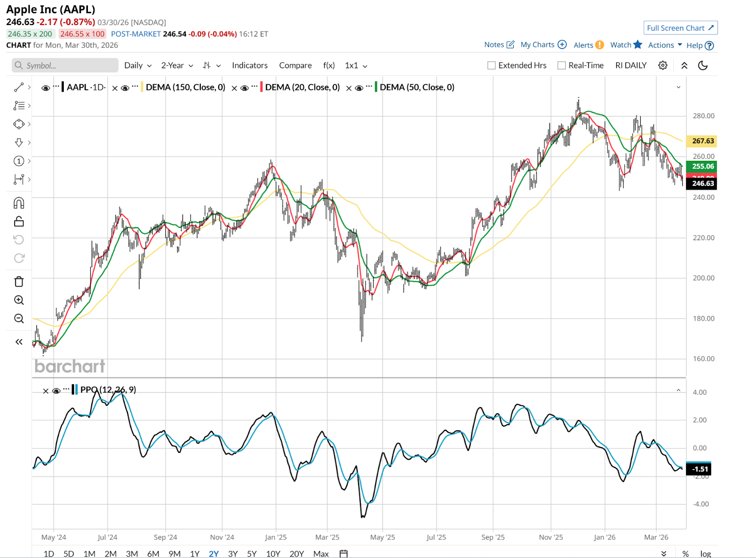The height and width of the screenshot is (558, 756).
Task: Collapse the drawing toolbar with double arrows
Action: (x=19, y=342)
